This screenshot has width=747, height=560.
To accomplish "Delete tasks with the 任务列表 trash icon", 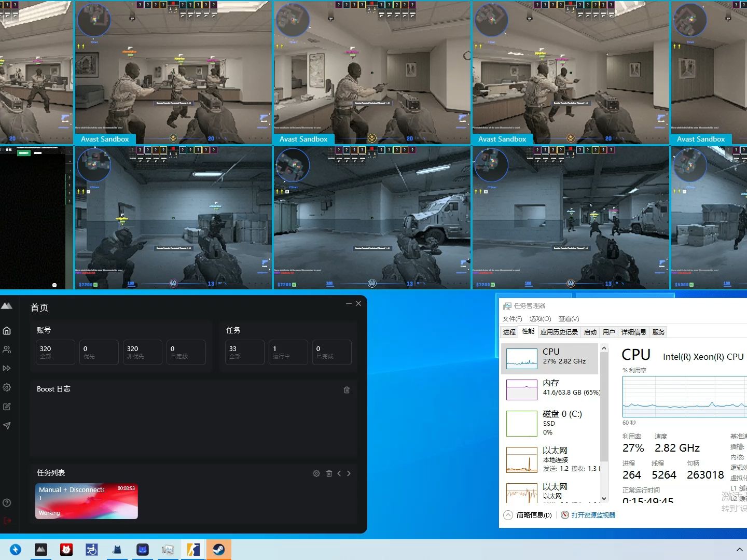I will point(329,473).
